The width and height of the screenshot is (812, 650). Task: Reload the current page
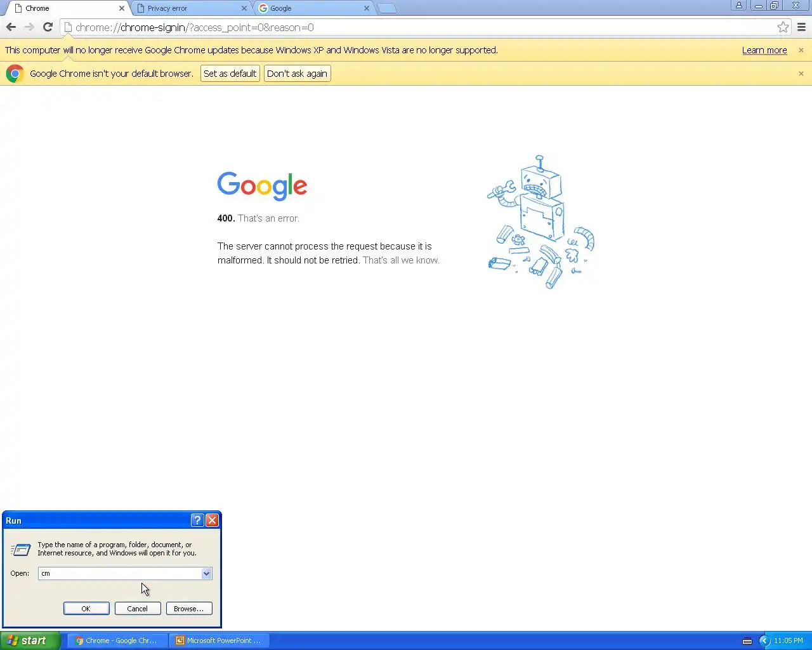(x=48, y=27)
